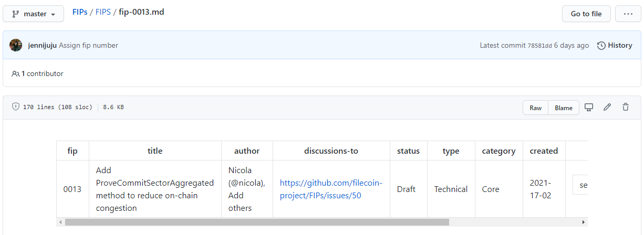Viewport: 644px width, 235px height.
Task: Click the Blame button
Action: 564,108
